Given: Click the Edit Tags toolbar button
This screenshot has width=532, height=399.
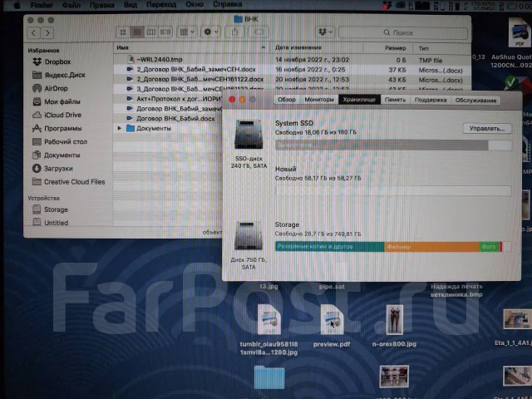Looking at the screenshot, I should (x=259, y=32).
